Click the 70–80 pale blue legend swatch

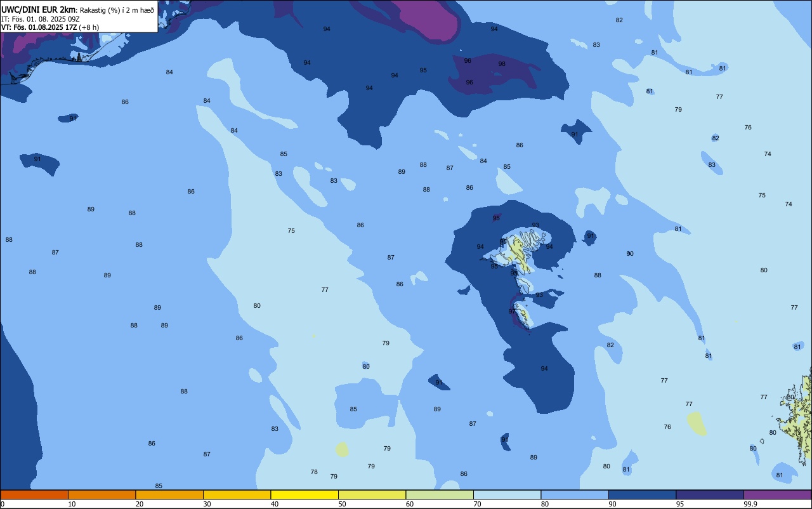(507, 494)
